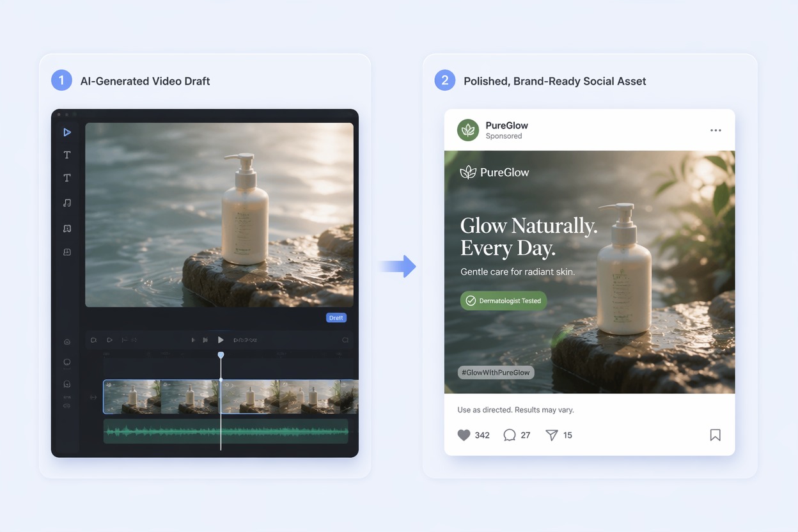The width and height of the screenshot is (798, 532).
Task: Click the blue Draft badge under the preview
Action: click(x=336, y=318)
